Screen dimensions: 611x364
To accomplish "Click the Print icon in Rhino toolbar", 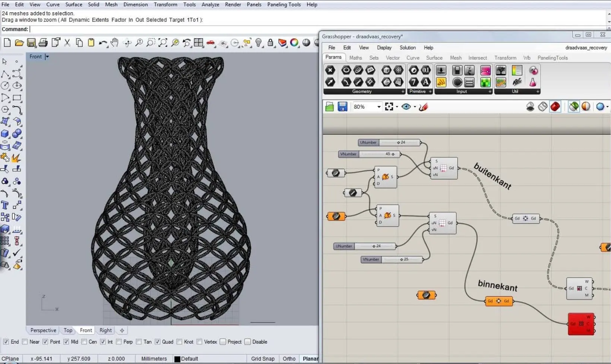I will coord(43,43).
